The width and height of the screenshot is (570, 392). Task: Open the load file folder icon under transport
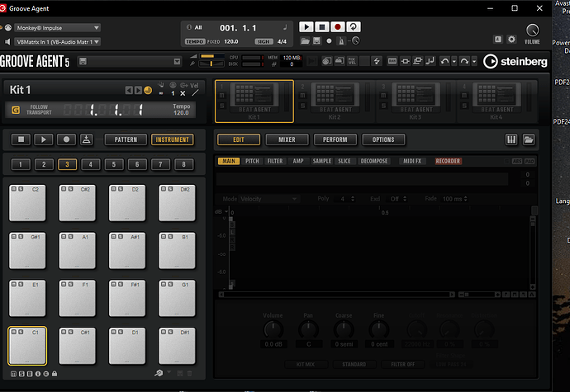[305, 41]
